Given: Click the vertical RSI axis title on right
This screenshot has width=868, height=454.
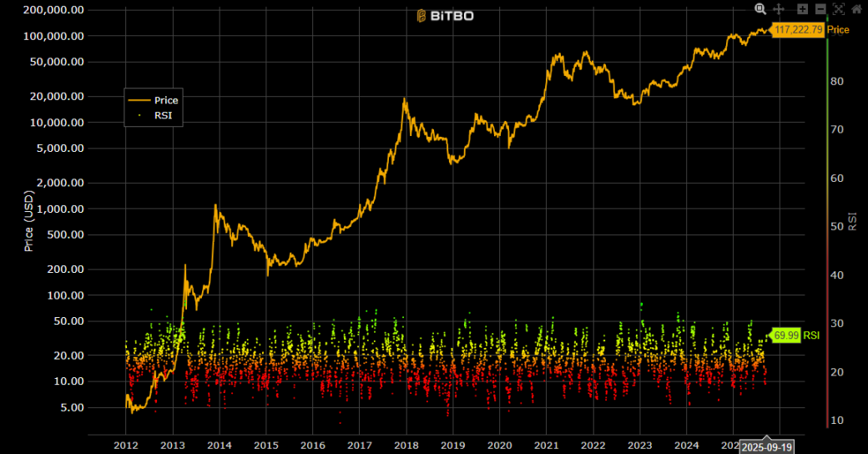Looking at the screenshot, I should (852, 221).
